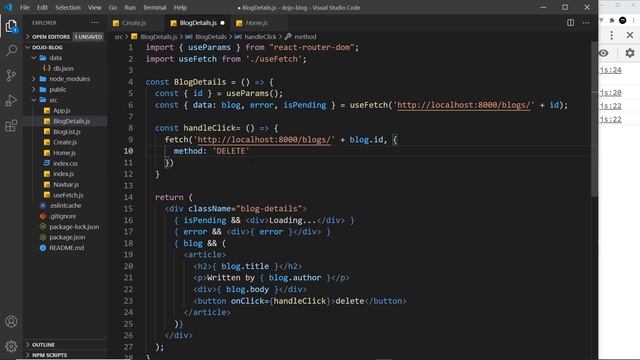Open the Selection menu
Screen dimensions: 640x360
(68, 7)
